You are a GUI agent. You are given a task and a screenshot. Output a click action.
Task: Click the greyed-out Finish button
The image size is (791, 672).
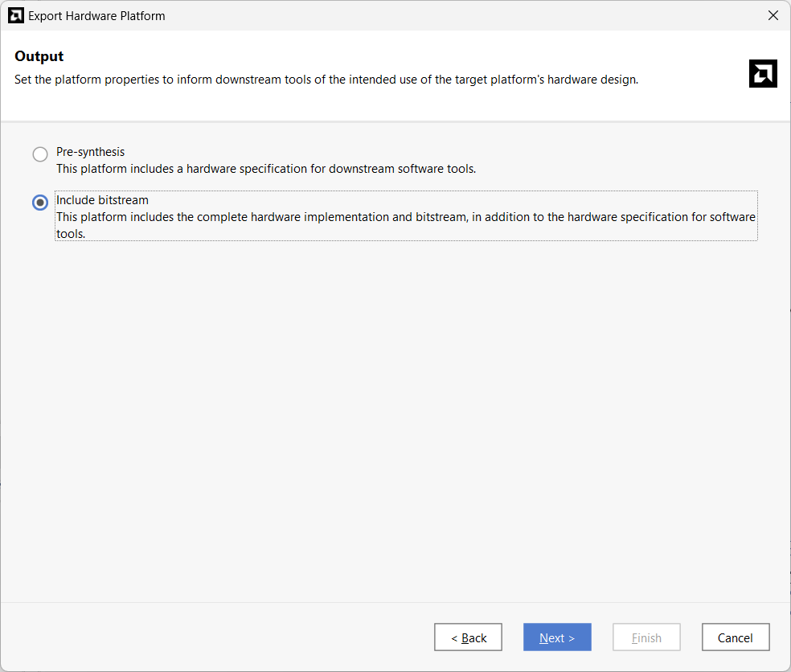coord(646,637)
